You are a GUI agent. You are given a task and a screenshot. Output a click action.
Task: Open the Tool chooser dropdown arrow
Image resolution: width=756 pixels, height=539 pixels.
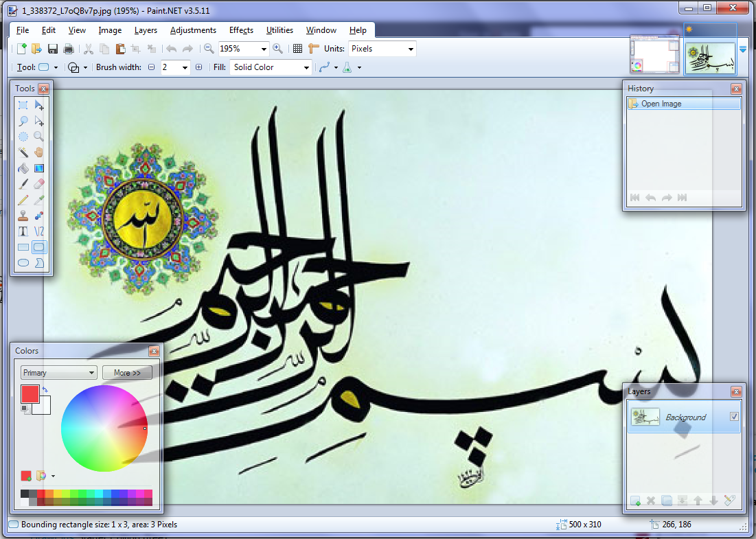[x=56, y=67]
